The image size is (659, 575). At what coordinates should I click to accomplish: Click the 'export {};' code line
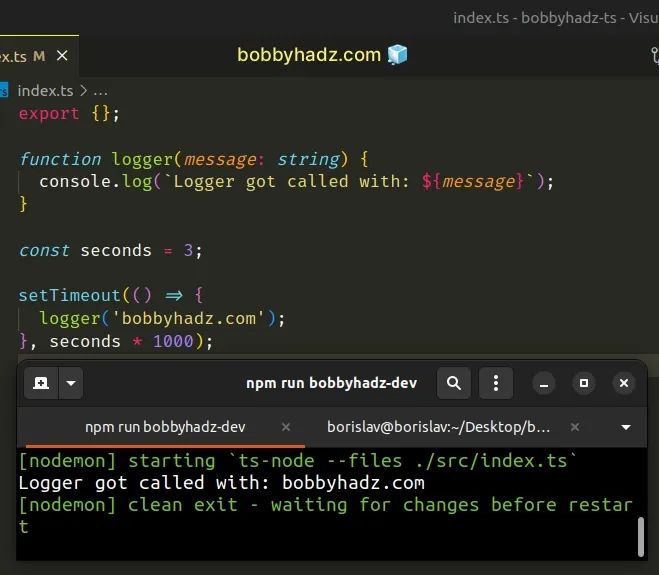tap(69, 113)
